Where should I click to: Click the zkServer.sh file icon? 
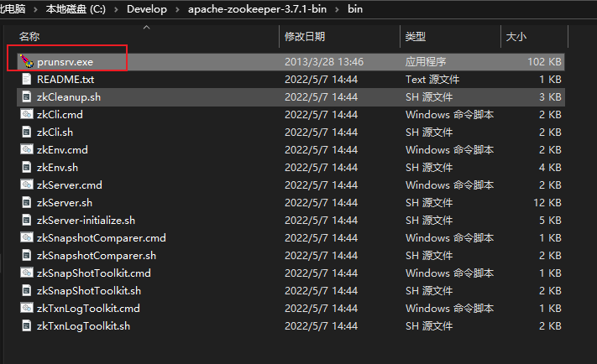tap(27, 202)
